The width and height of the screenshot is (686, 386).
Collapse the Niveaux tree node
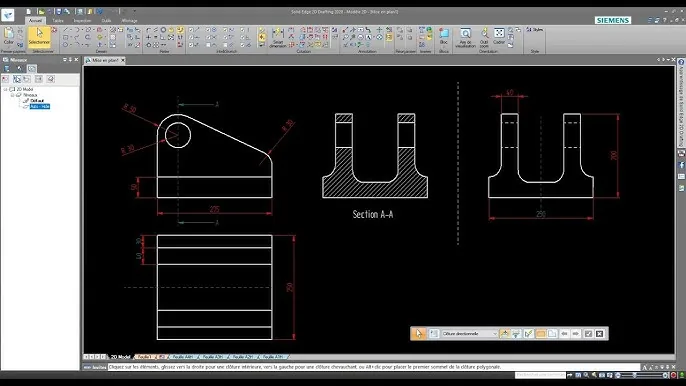(x=12, y=95)
